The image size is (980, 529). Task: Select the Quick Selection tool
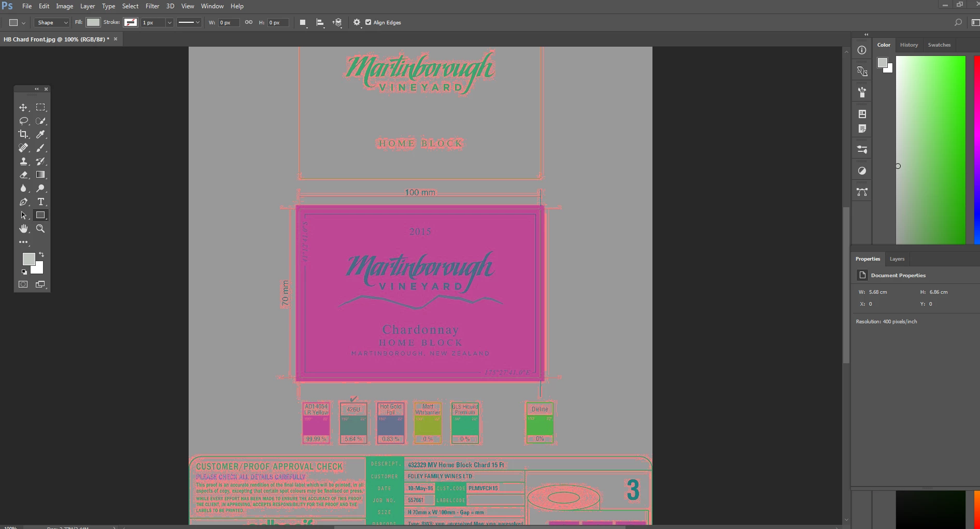pyautogui.click(x=40, y=121)
